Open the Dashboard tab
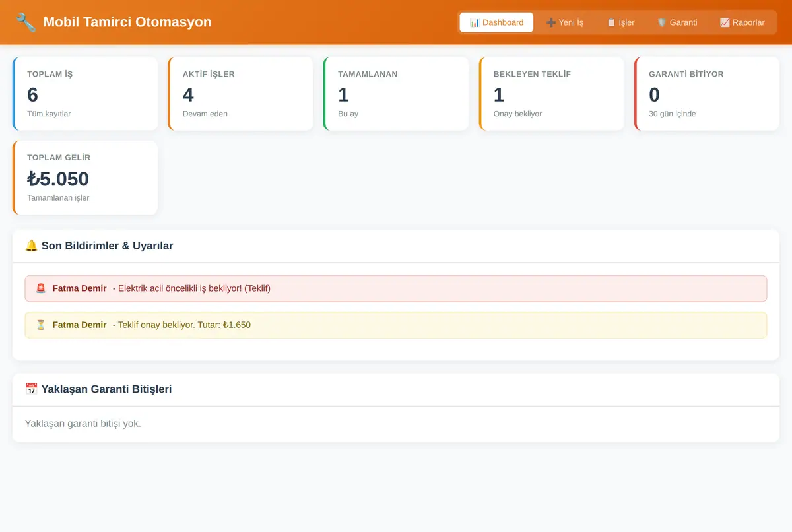The width and height of the screenshot is (792, 532). tap(496, 22)
